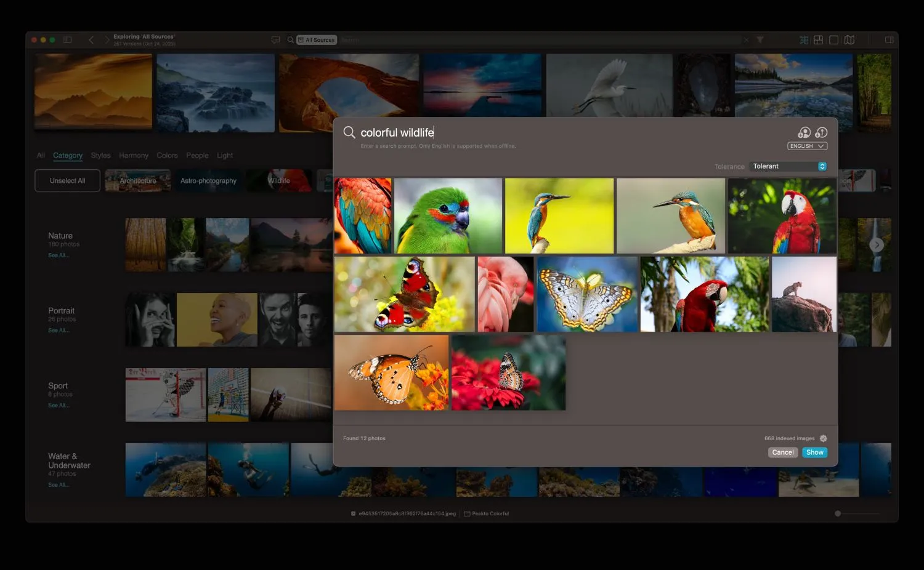The image size is (924, 570).
Task: Select the butterfly on red flowers photo
Action: [x=508, y=372]
